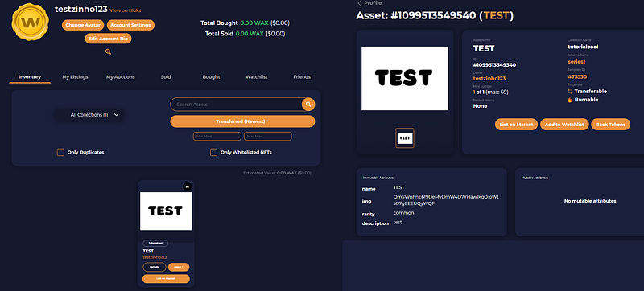Go to the Bought tab
The height and width of the screenshot is (291, 644).
211,77
